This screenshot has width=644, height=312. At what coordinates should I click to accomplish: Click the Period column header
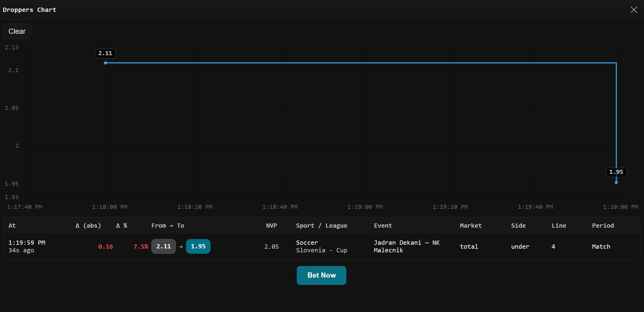coord(603,226)
